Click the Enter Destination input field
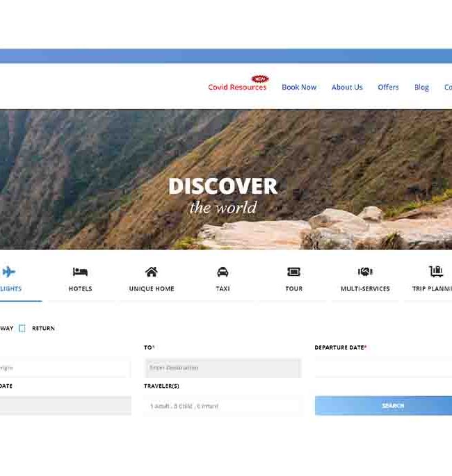 [223, 368]
